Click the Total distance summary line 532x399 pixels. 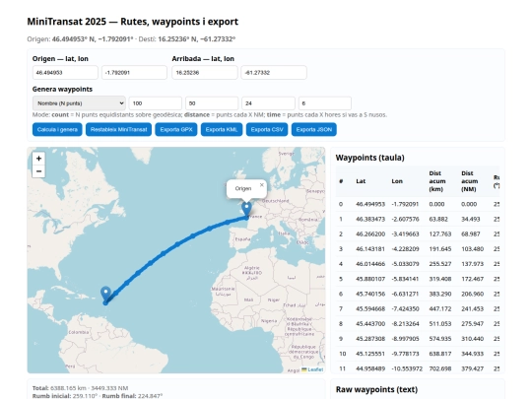[x=81, y=388]
